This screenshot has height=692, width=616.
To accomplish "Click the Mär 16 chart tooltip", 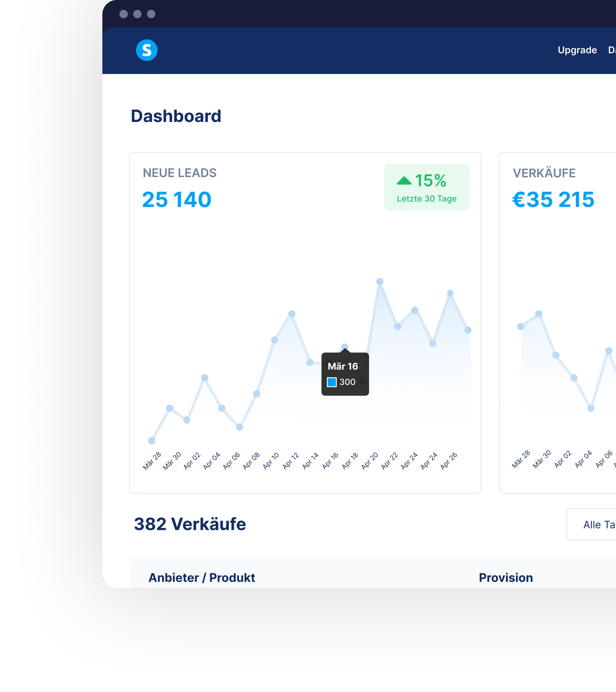I will pyautogui.click(x=345, y=374).
